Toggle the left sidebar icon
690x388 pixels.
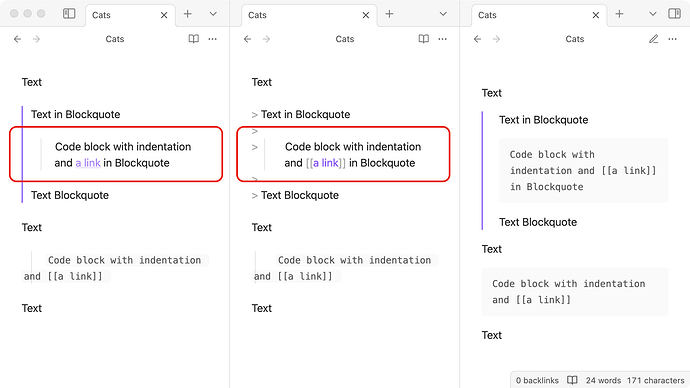tap(69, 14)
